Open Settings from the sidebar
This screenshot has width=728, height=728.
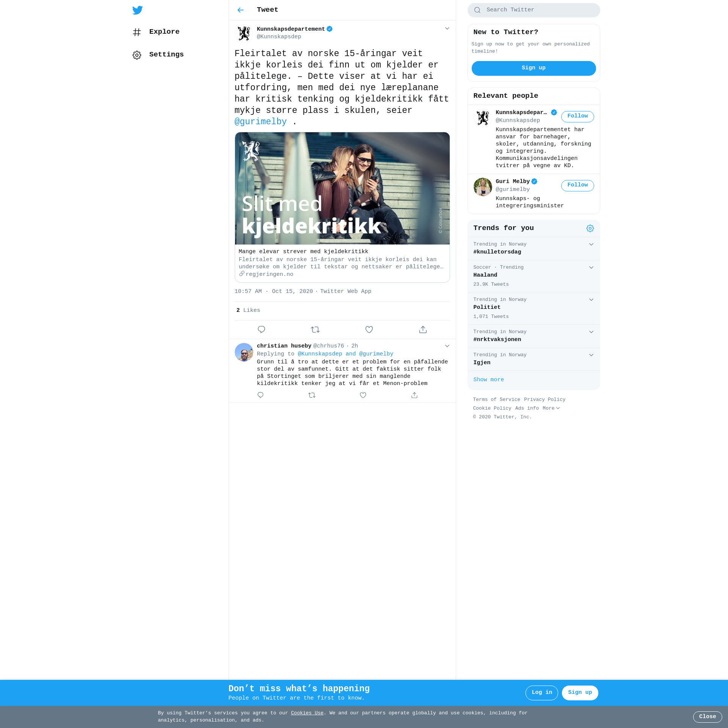(158, 55)
